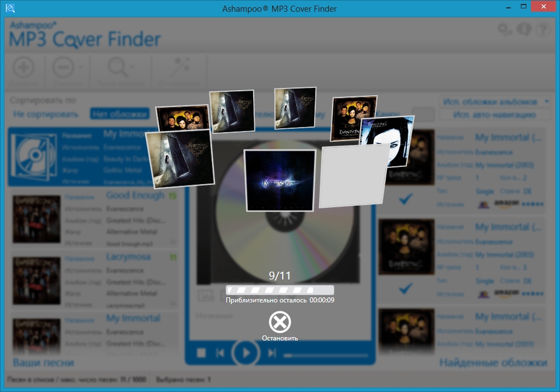Minimize the MP3 Cover Finder window
Screen dimensions: 560x392
[x=508, y=7]
